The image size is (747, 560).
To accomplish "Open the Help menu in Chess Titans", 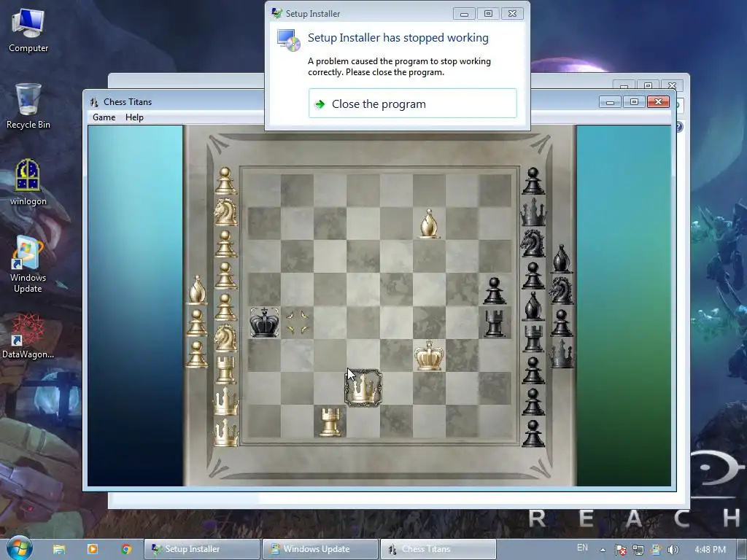I will coord(134,117).
